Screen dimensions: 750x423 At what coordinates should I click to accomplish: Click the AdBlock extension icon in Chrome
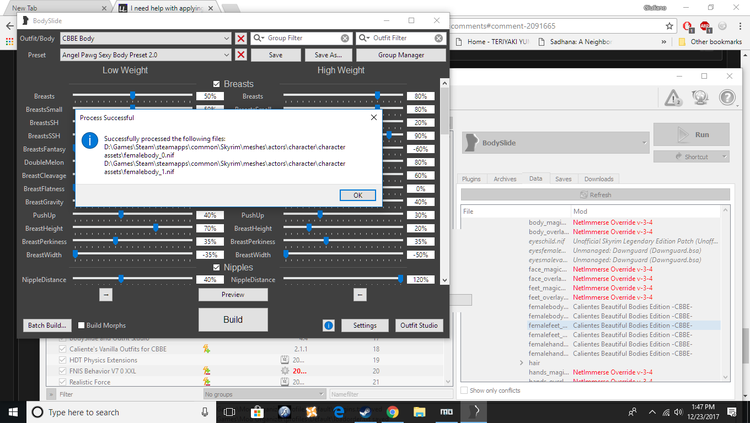705,26
